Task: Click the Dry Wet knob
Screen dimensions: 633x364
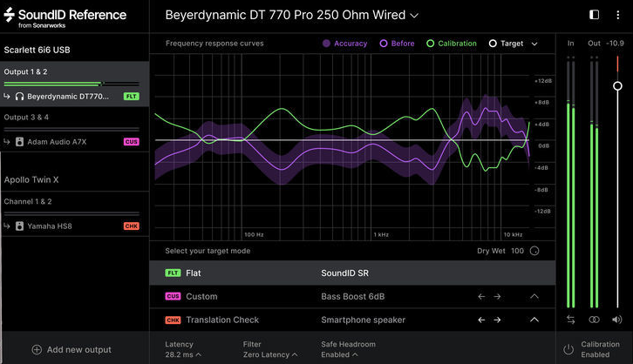Action: [534, 251]
